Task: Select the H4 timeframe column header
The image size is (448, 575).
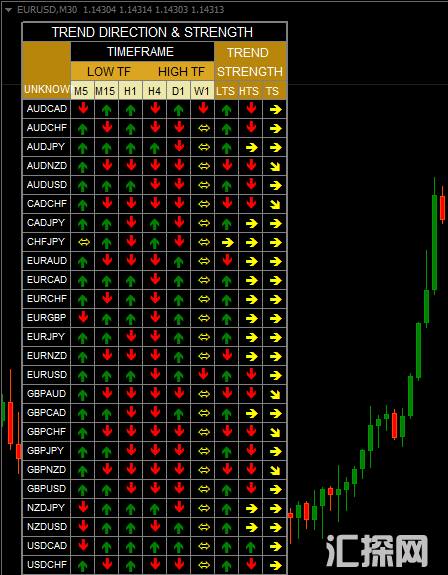Action: click(154, 90)
